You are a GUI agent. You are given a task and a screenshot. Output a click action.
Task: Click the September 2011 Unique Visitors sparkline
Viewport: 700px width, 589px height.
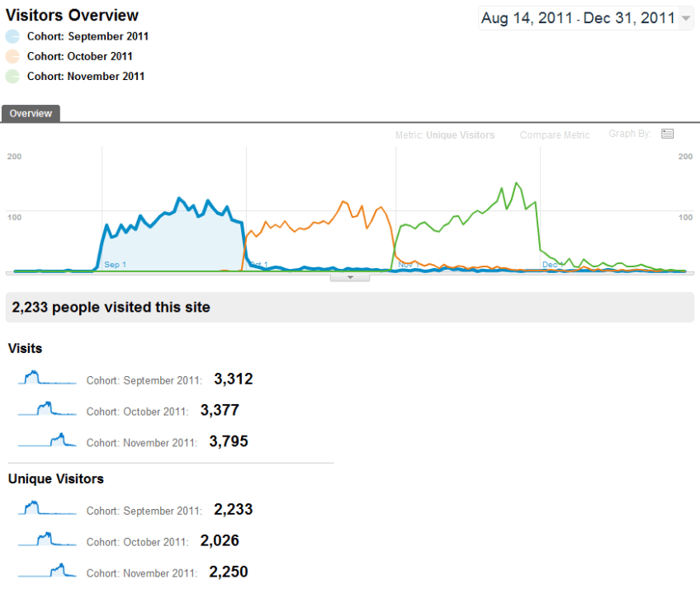(x=46, y=507)
